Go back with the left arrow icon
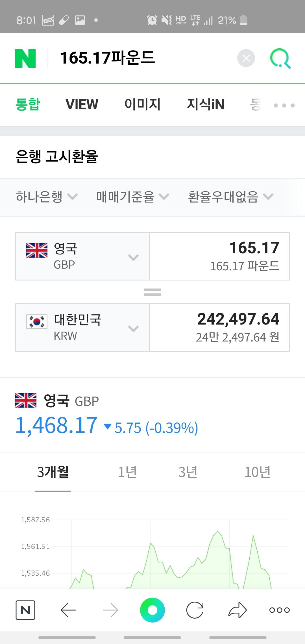Image resolution: width=305 pixels, height=644 pixels. tap(68, 610)
